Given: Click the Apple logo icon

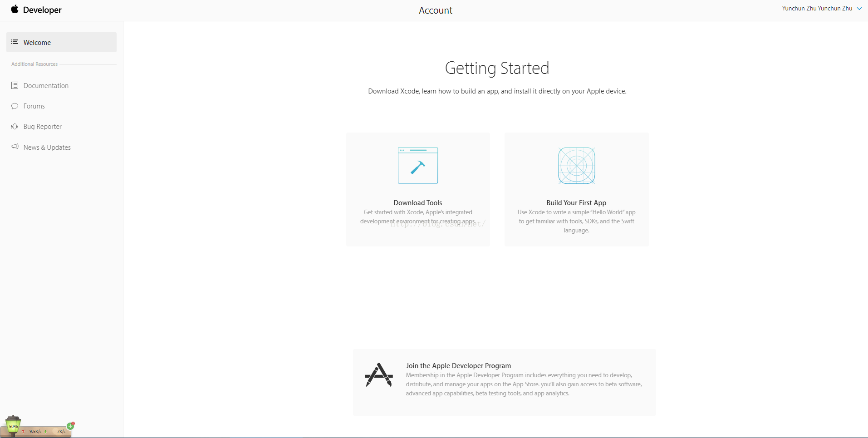Looking at the screenshot, I should [15, 9].
